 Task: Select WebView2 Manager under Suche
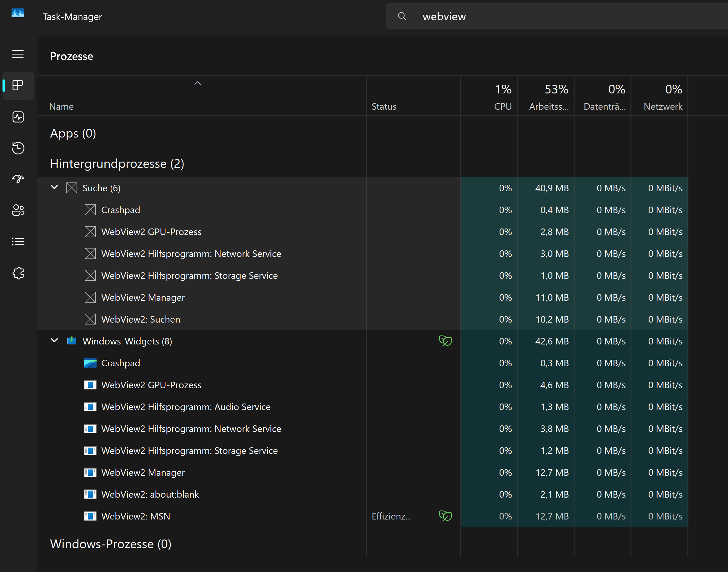[143, 297]
